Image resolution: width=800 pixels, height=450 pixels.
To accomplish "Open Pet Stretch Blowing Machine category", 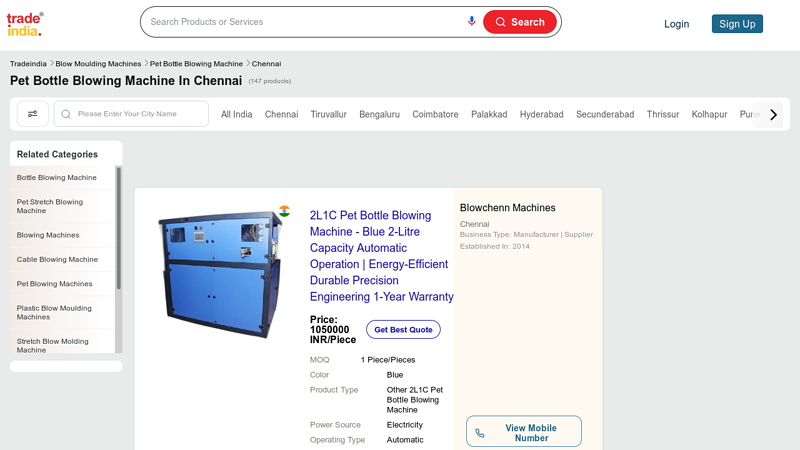I will point(49,206).
